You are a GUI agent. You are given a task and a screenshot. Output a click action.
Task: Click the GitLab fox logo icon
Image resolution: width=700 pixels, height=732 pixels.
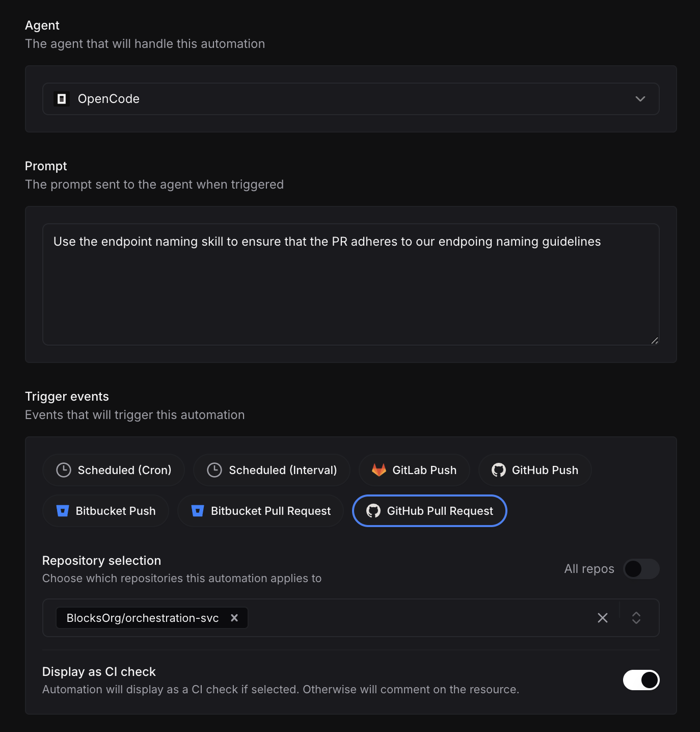click(x=379, y=470)
